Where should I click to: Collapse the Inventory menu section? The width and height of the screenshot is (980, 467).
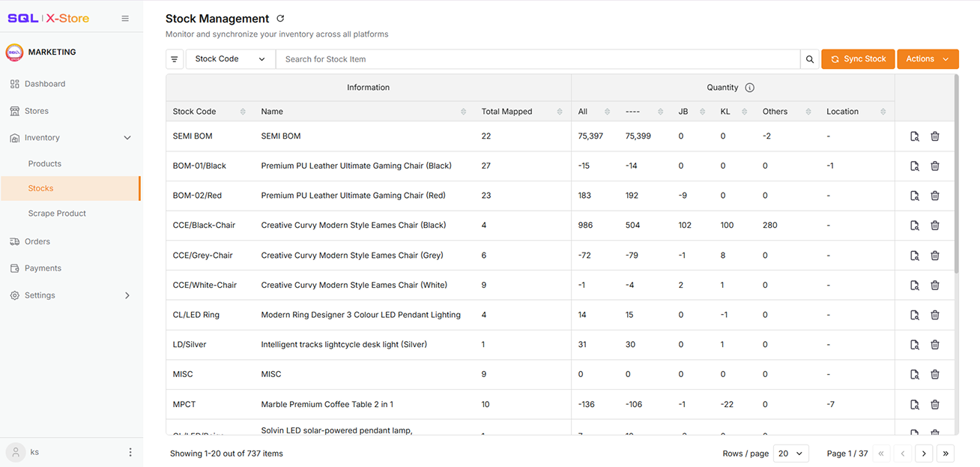(127, 138)
